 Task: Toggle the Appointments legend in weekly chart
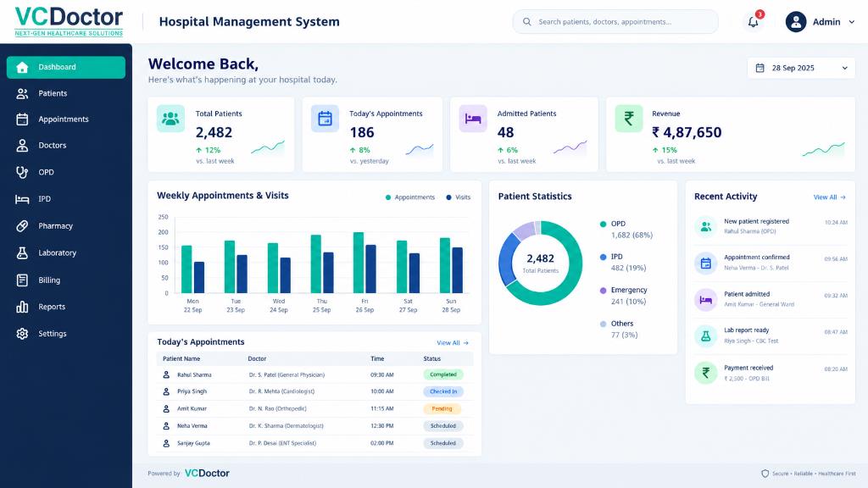pos(409,197)
